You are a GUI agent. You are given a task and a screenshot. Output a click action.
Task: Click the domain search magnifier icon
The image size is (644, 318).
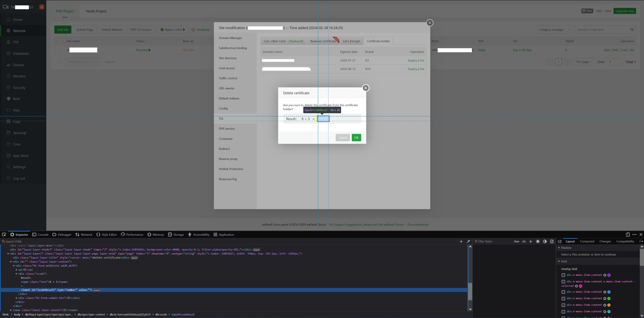coord(632,30)
